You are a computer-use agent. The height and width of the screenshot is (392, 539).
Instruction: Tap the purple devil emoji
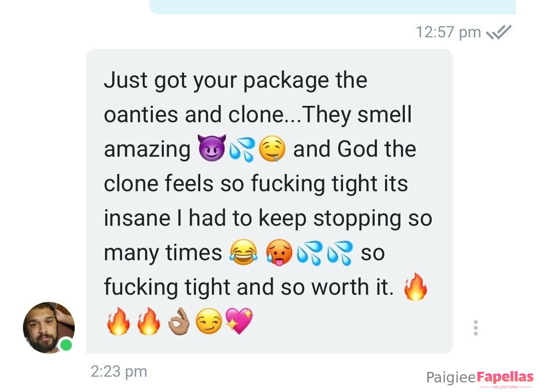point(212,148)
